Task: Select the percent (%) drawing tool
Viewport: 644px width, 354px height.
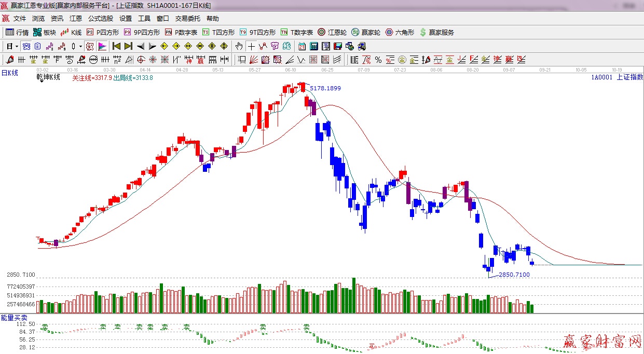Action: (378, 60)
